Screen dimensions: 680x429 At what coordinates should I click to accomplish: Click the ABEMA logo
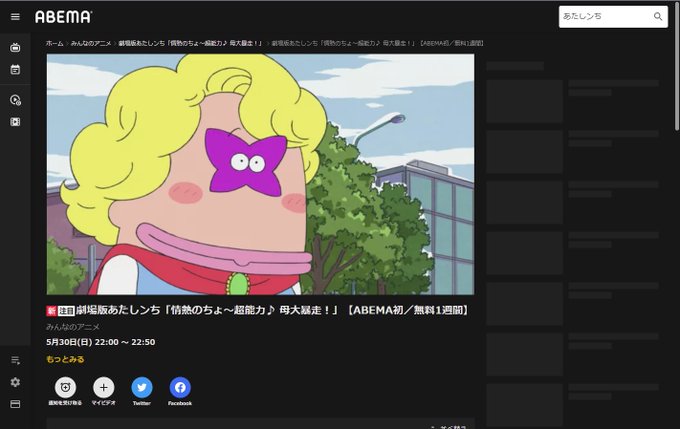tap(63, 17)
